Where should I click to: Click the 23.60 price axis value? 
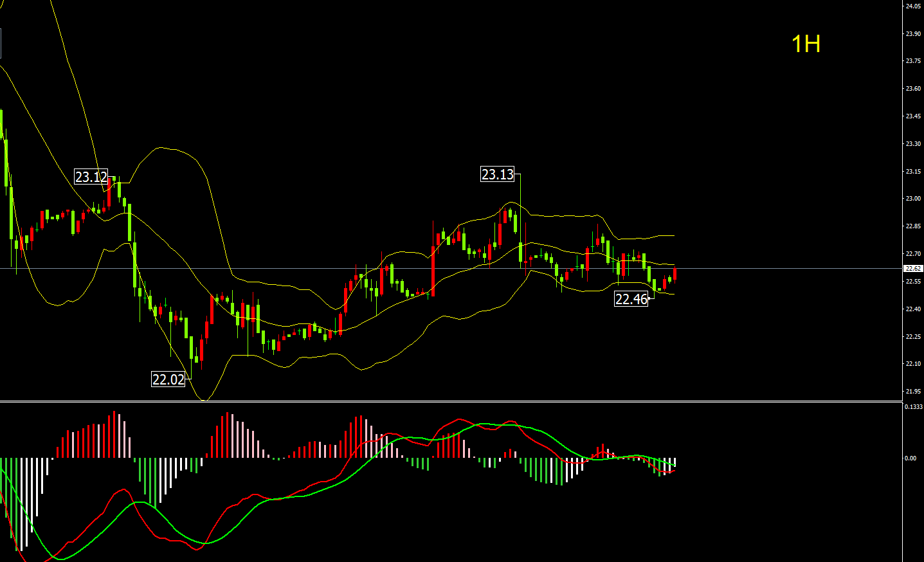point(913,89)
